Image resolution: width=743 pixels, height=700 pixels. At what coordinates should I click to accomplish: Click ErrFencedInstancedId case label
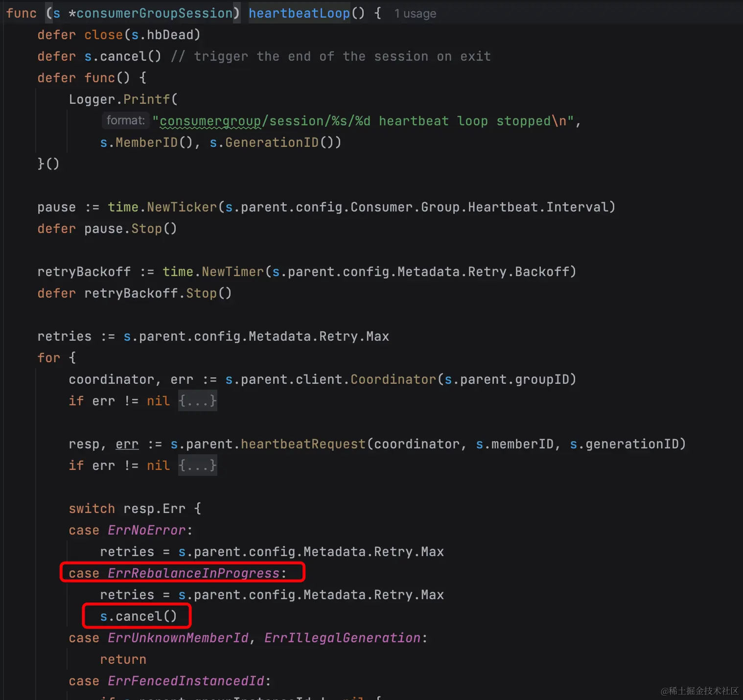170,681
